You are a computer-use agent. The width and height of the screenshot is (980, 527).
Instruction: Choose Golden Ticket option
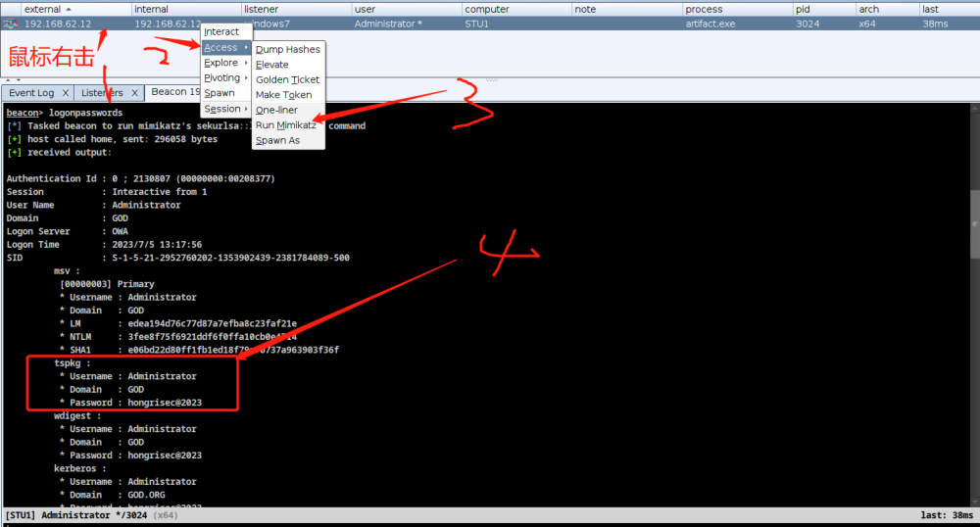tap(287, 80)
